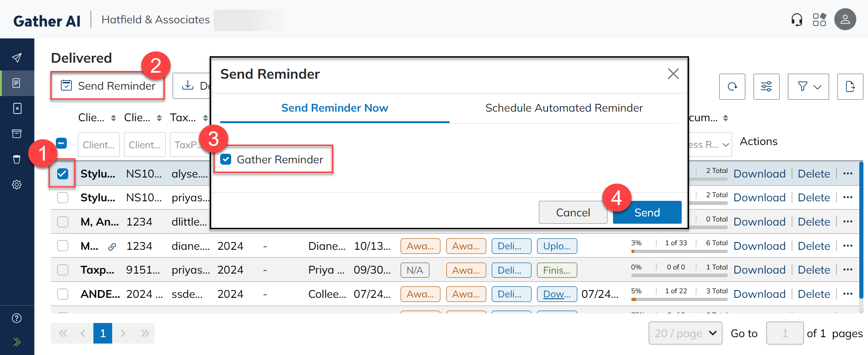
Task: Open the documents panel in the left sidebar
Action: point(17,83)
